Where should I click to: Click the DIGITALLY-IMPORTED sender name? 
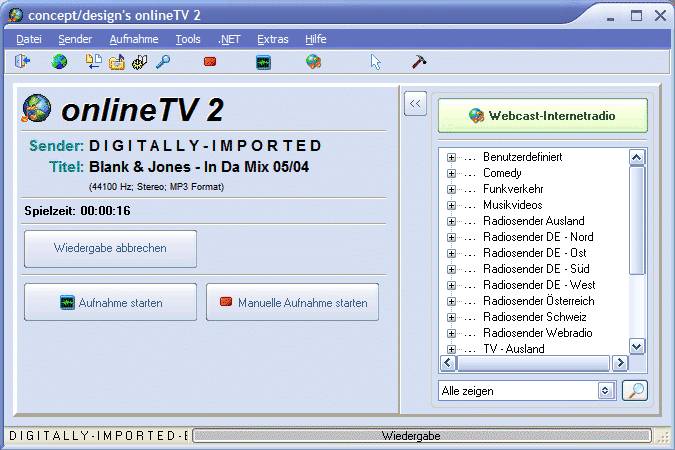205,146
